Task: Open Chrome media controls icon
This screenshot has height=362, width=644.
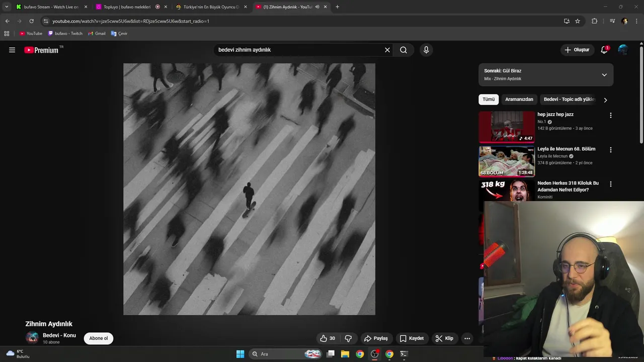Action: point(612,21)
